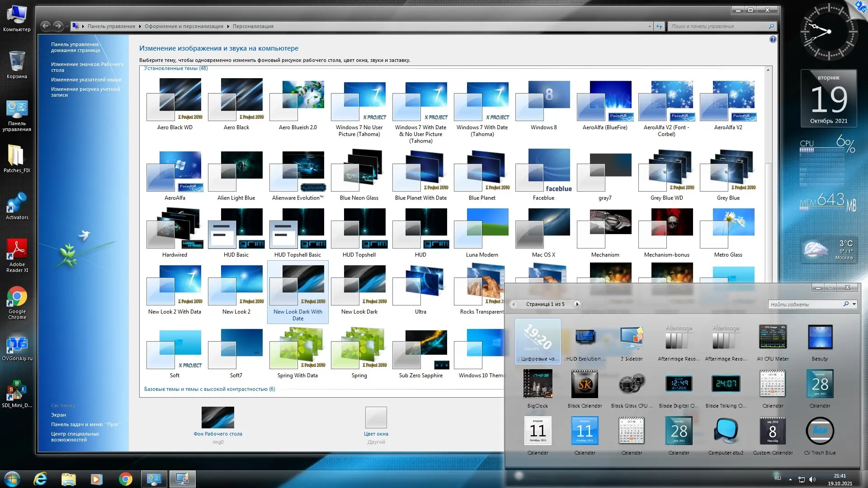Expand installed themes group header
Viewport: 868px width, 488px height.
point(176,68)
